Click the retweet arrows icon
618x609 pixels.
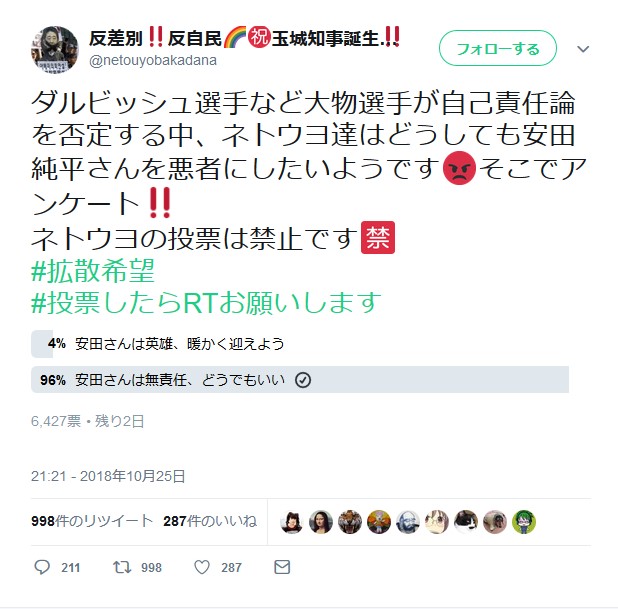[122, 567]
